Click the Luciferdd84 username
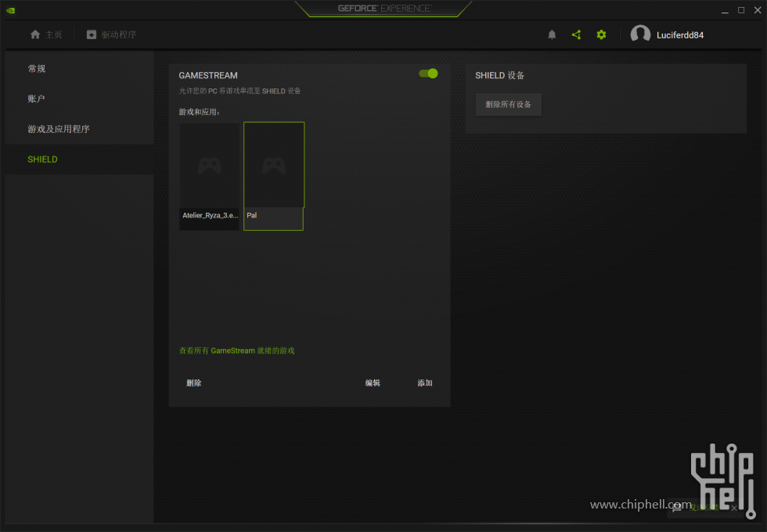The height and width of the screenshot is (532, 767). (x=680, y=35)
